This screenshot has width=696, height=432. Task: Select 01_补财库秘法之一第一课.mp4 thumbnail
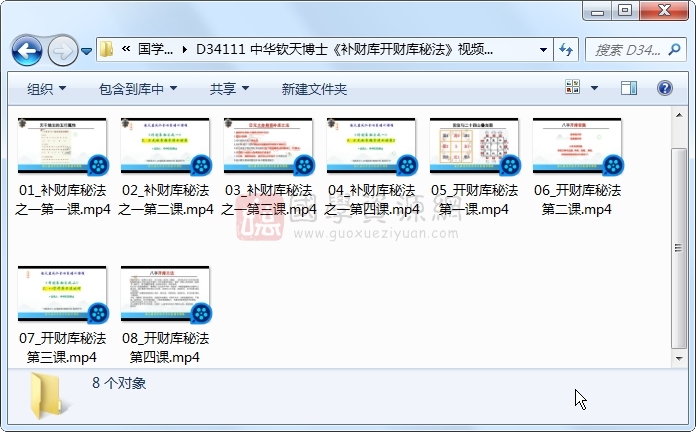tap(62, 146)
